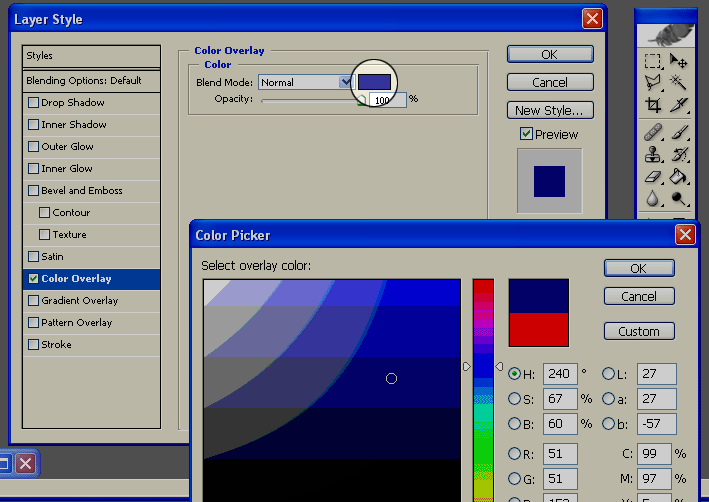Choose the Crop tool
Image resolution: width=709 pixels, height=502 pixels.
coord(653,106)
